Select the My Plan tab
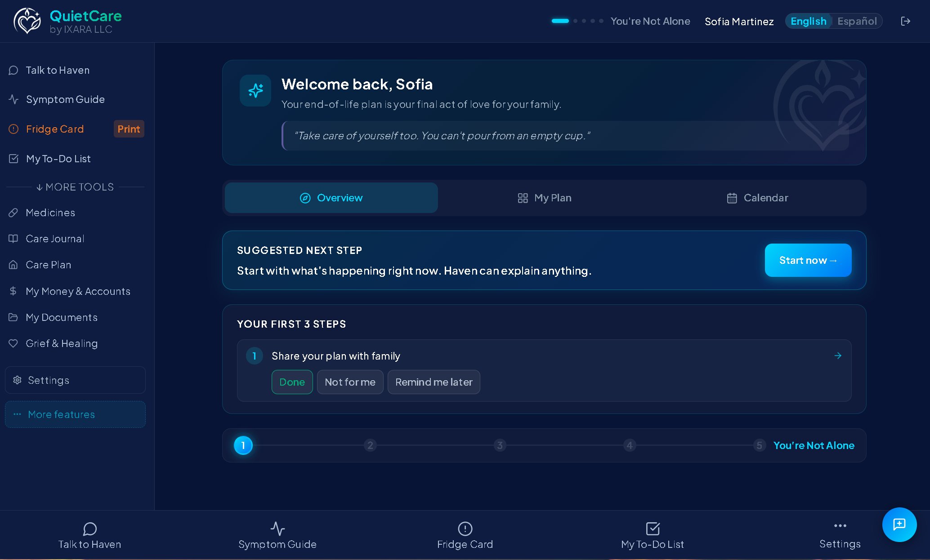The image size is (930, 560). tap(544, 198)
